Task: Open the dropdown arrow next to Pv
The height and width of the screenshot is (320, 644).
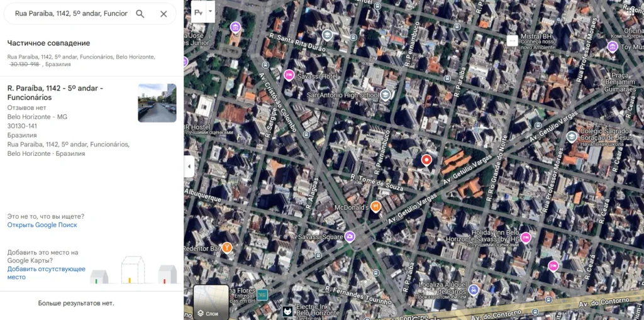Action: 211,11
